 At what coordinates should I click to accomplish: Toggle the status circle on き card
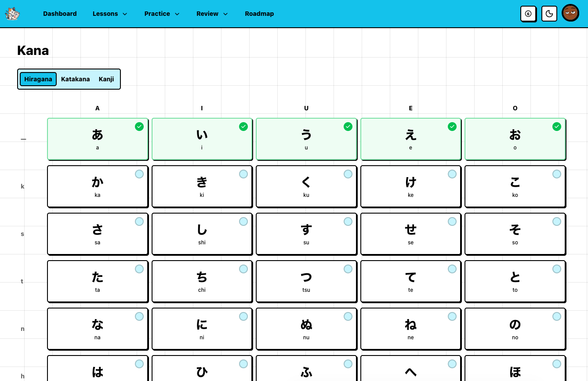(x=243, y=174)
